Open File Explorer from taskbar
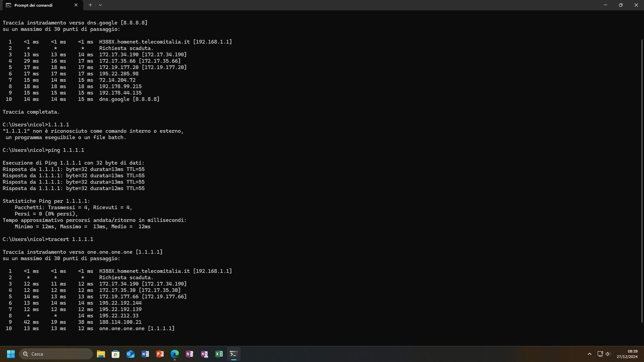The image size is (644, 362). [x=101, y=354]
